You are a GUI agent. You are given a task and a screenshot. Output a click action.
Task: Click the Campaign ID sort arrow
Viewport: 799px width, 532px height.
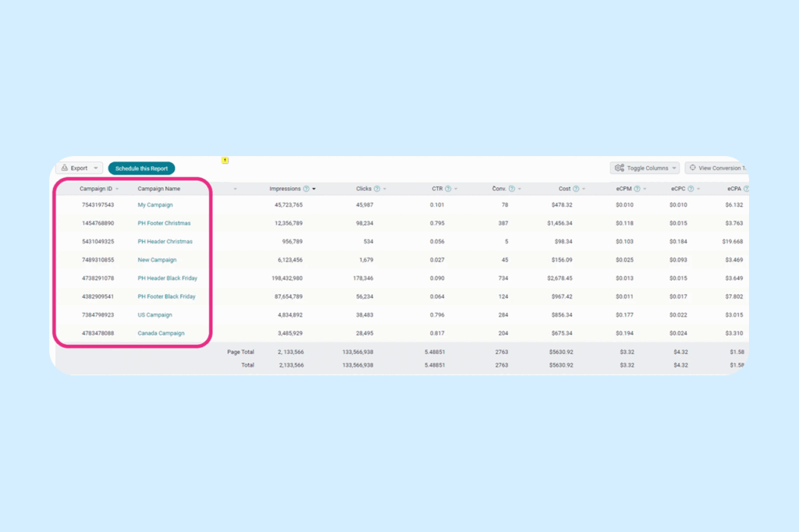pyautogui.click(x=118, y=189)
